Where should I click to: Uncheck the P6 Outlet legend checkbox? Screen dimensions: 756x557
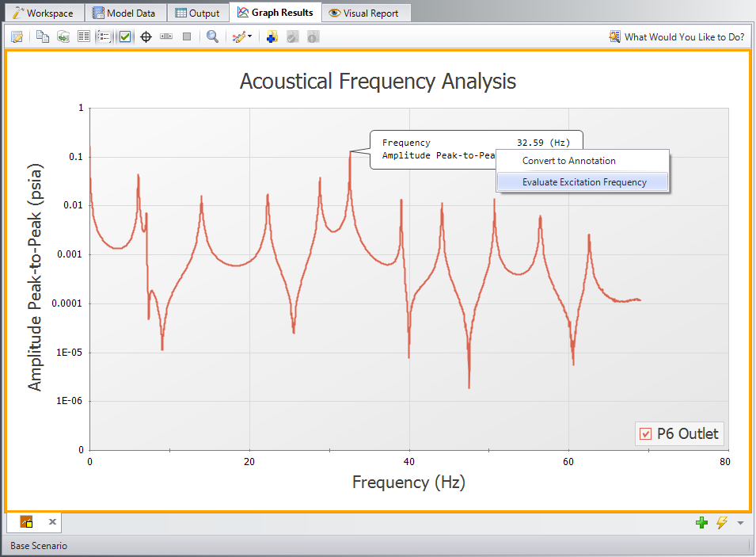pos(645,433)
